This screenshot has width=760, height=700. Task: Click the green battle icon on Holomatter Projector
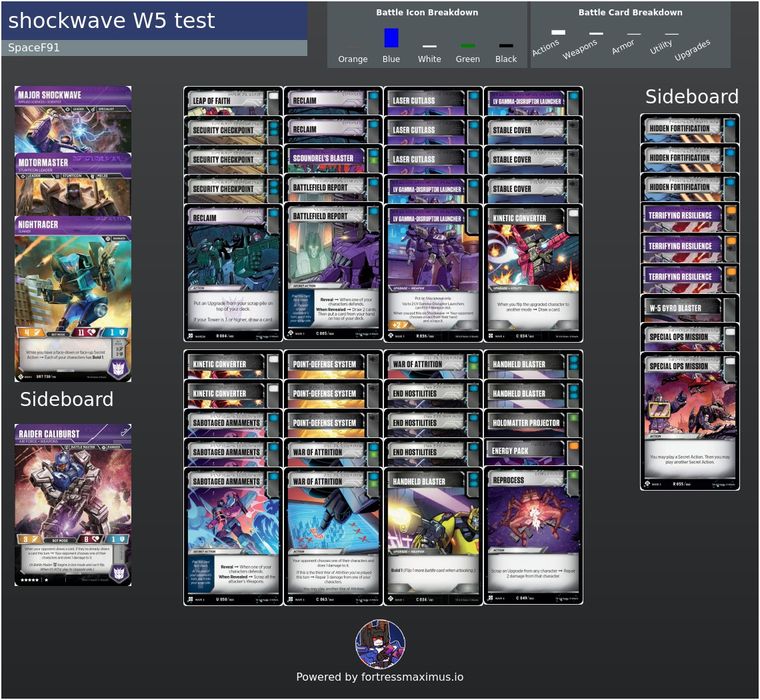coord(573,417)
